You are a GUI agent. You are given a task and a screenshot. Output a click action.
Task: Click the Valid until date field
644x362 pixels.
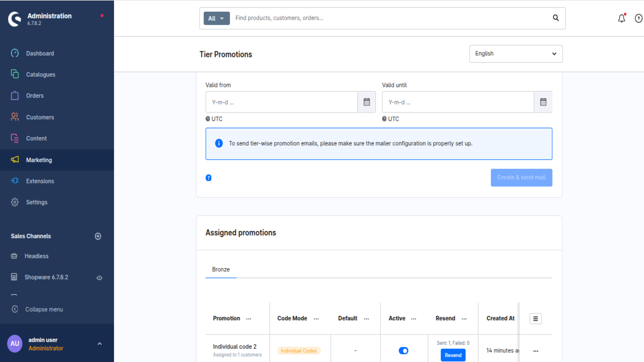pos(458,102)
